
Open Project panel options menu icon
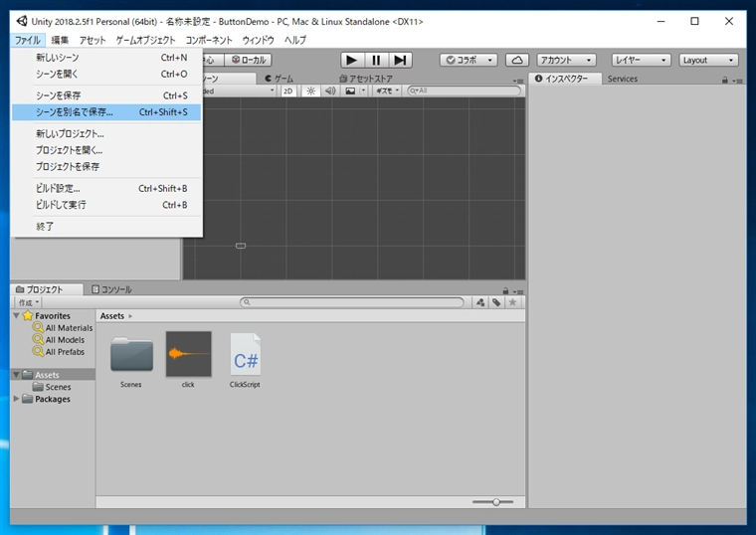(519, 291)
